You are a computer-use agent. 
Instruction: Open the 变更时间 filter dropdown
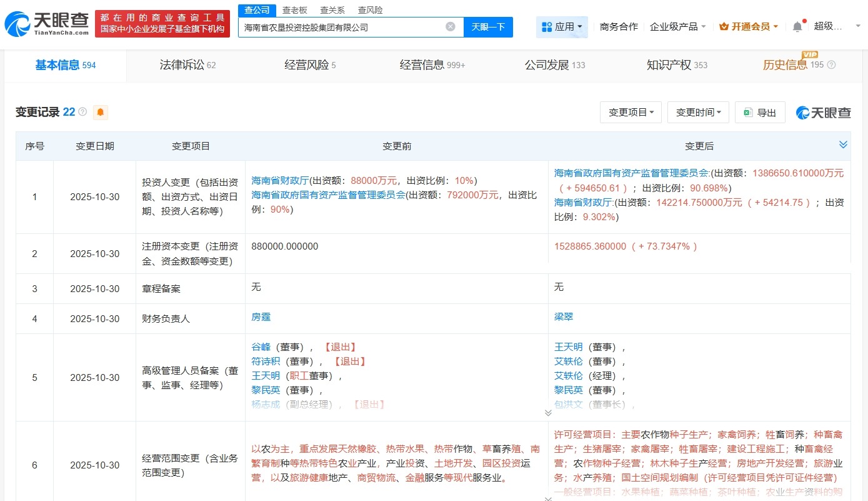coord(698,112)
